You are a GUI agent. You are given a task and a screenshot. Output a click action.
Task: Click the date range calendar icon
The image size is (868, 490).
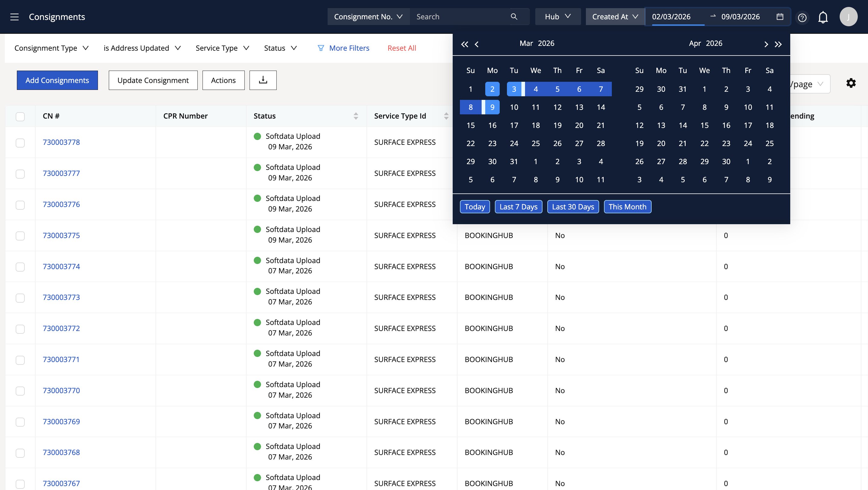pos(779,17)
